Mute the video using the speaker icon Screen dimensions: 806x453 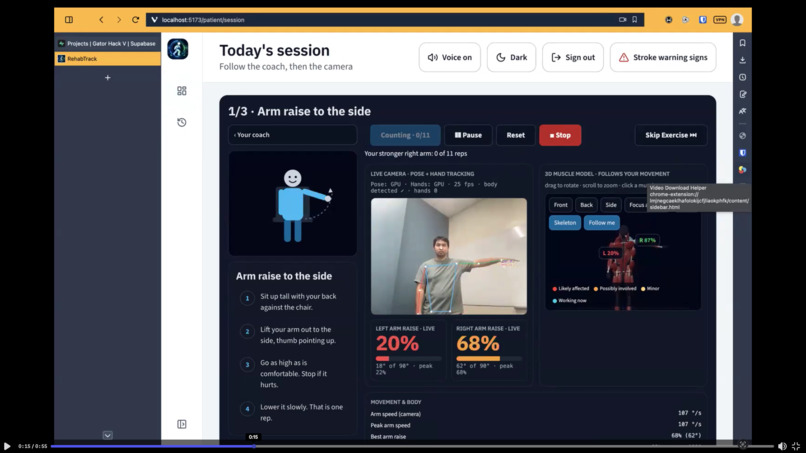pyautogui.click(x=782, y=446)
